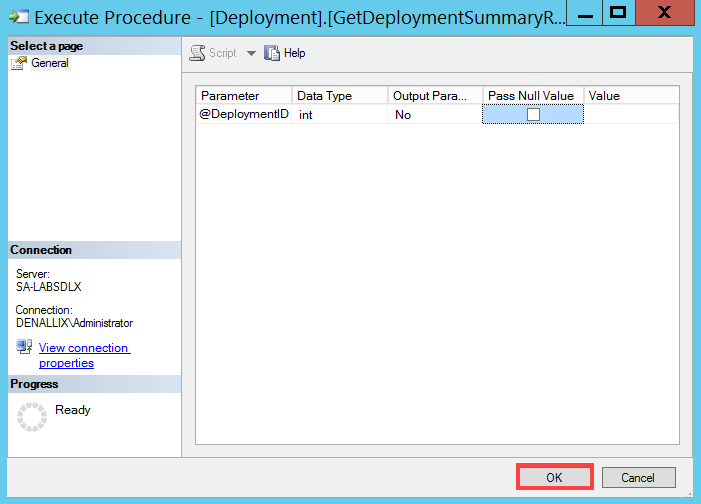Image resolution: width=701 pixels, height=504 pixels.
Task: Click the Value column header
Action: tap(631, 96)
